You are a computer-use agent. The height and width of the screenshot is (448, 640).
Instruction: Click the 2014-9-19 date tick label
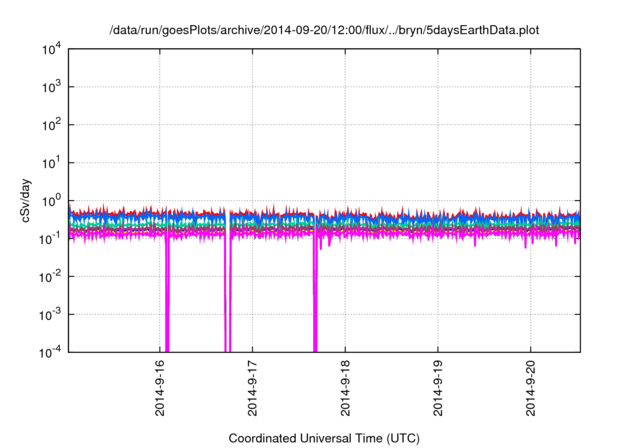tap(438, 388)
